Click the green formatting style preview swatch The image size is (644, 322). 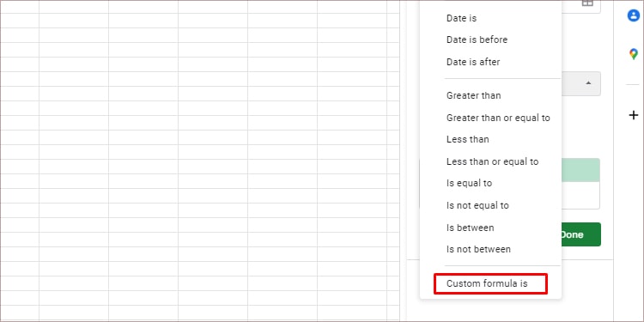pyautogui.click(x=580, y=170)
